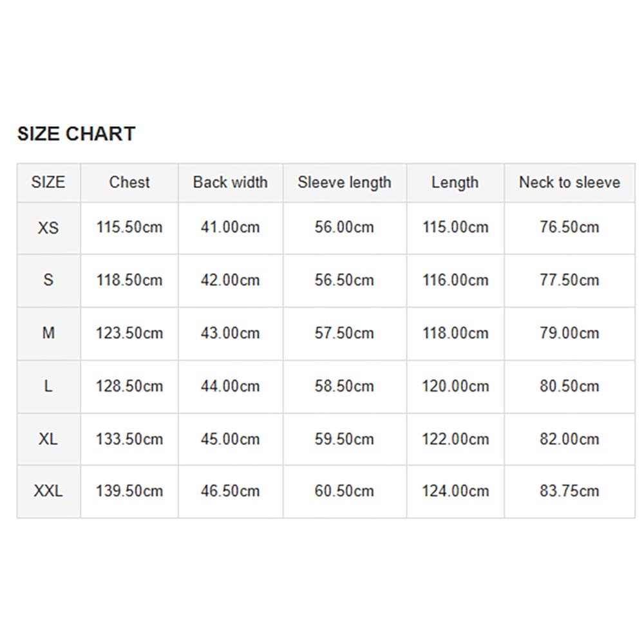The image size is (644, 644).
Task: Click the XXL size row label
Action: point(48,491)
